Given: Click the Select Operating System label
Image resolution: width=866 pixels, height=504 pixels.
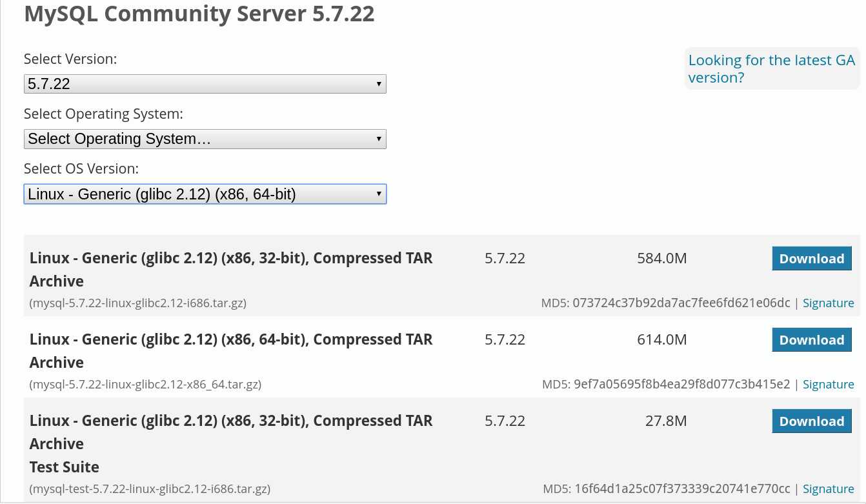Looking at the screenshot, I should click(x=103, y=114).
